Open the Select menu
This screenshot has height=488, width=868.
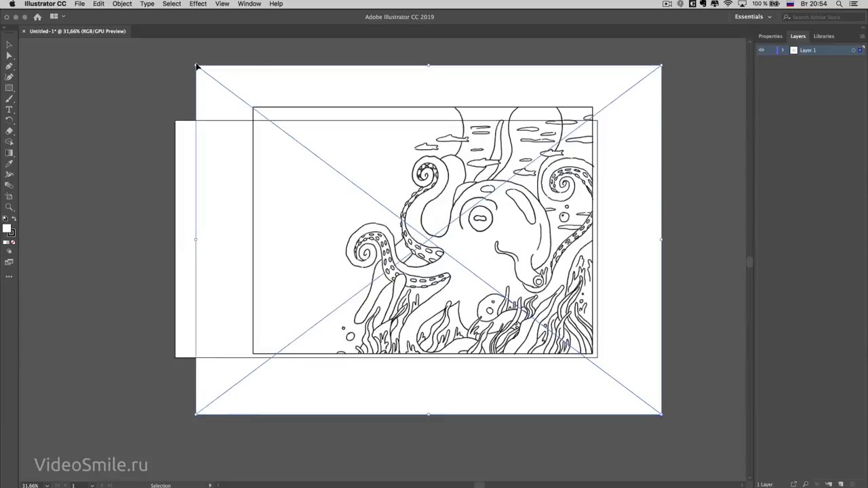point(172,4)
